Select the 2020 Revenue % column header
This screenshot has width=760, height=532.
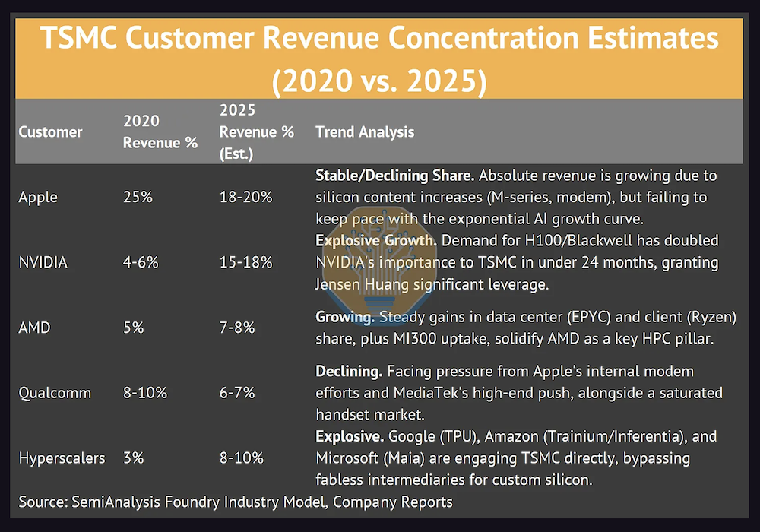click(160, 131)
